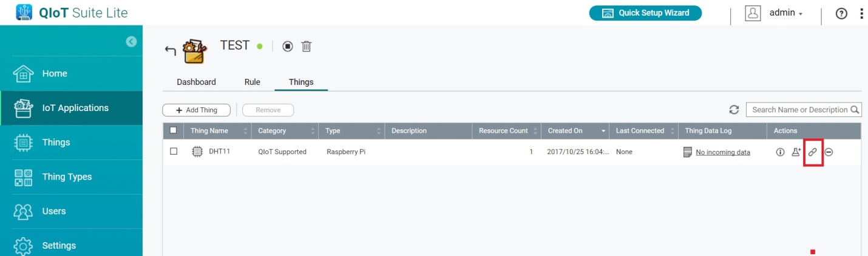The image size is (868, 256).
Task: Click the back arrow beside TEST
Action: coord(171,51)
